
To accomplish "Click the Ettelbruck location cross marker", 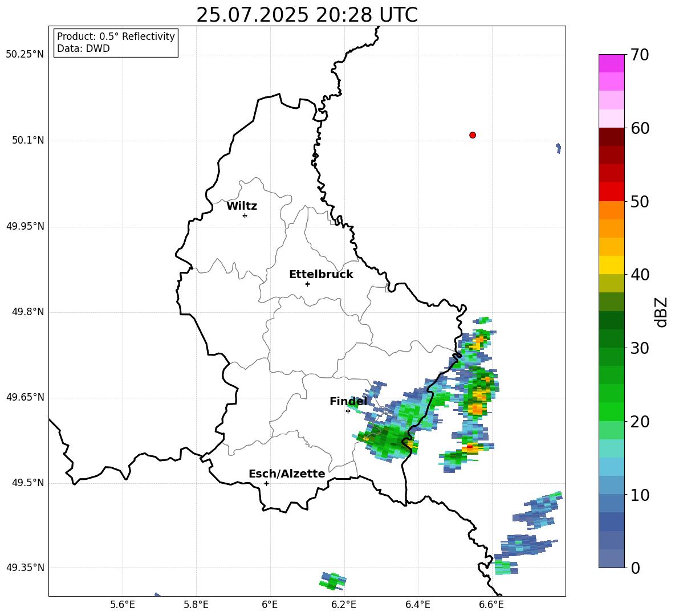I will coord(307,284).
